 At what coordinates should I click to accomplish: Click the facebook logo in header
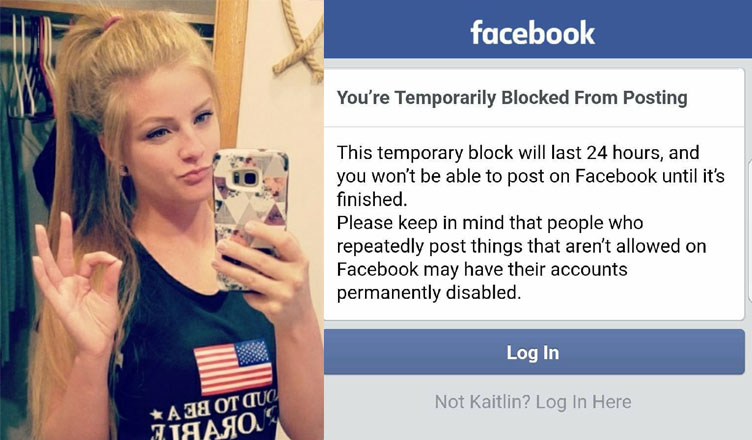pos(532,33)
